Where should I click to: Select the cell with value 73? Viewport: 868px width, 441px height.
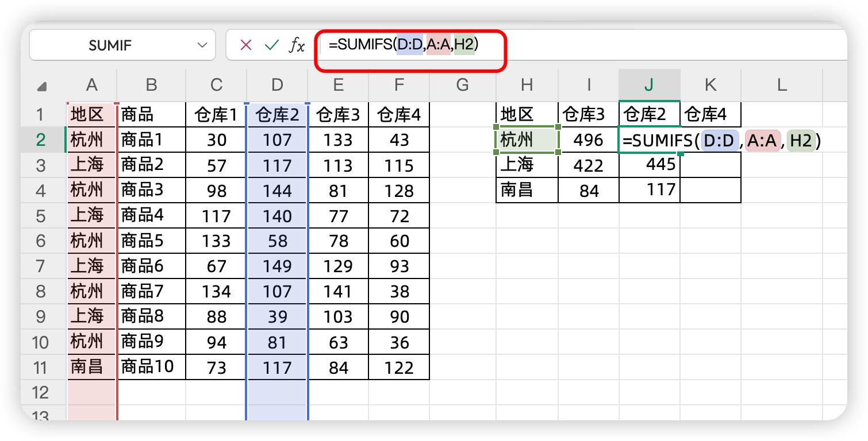216,367
